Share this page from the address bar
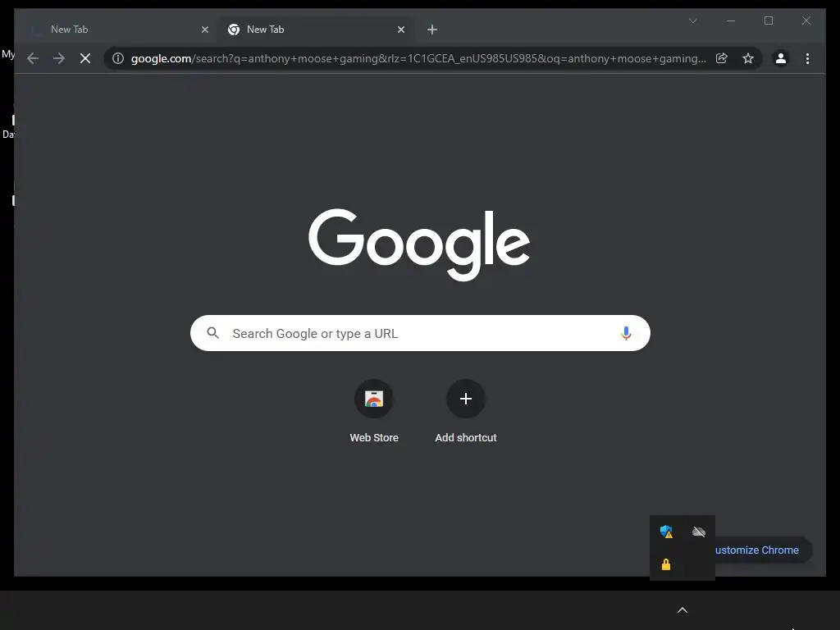840x630 pixels. tap(722, 58)
